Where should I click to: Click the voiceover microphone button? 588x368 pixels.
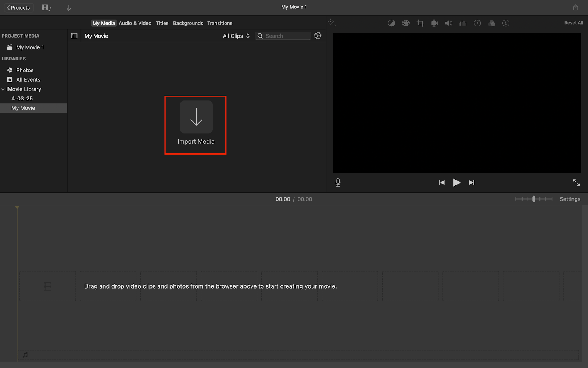[x=338, y=183]
